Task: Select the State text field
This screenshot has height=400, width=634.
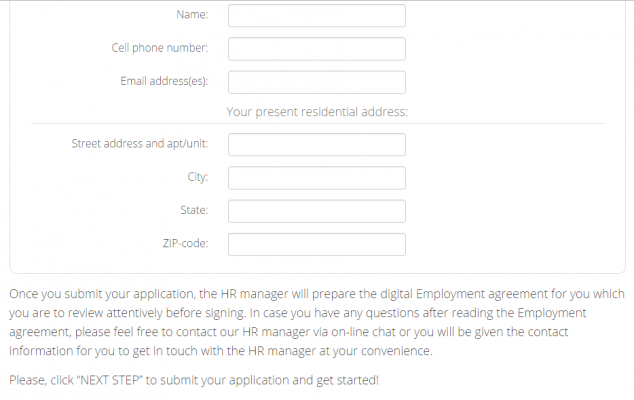Action: [316, 211]
